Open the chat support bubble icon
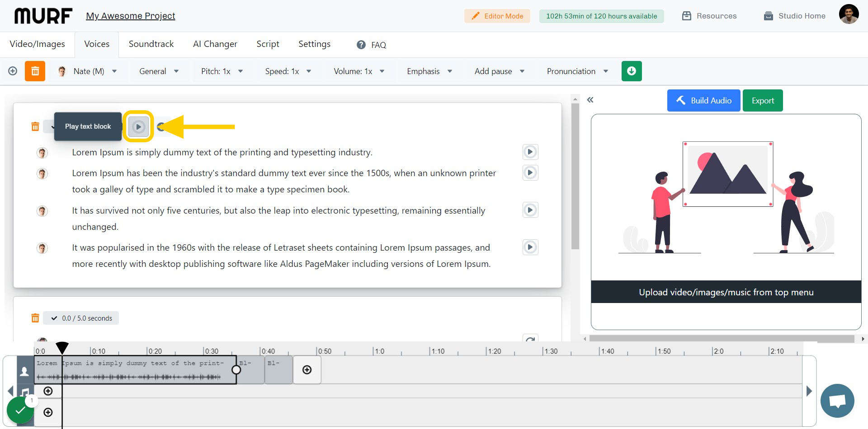Viewport: 868px width, 429px height. (837, 401)
